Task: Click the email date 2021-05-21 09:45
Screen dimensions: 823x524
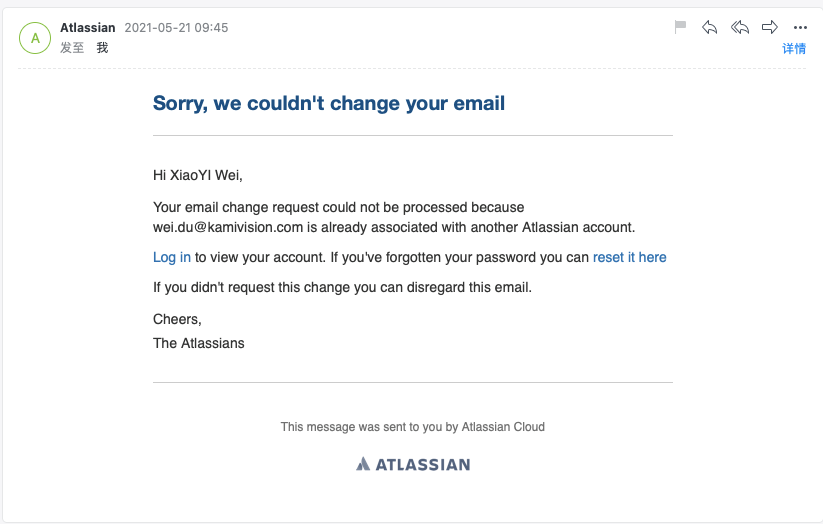Action: click(176, 28)
